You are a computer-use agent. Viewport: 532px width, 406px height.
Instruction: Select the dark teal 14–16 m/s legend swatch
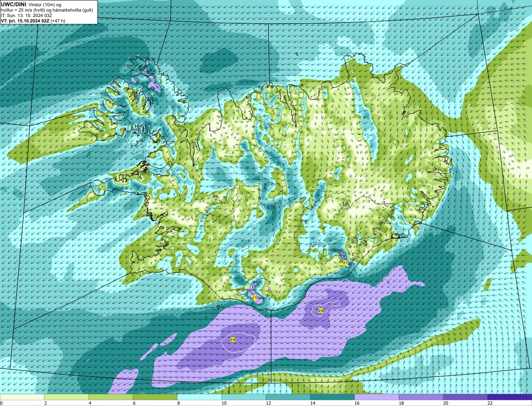tap(332, 397)
